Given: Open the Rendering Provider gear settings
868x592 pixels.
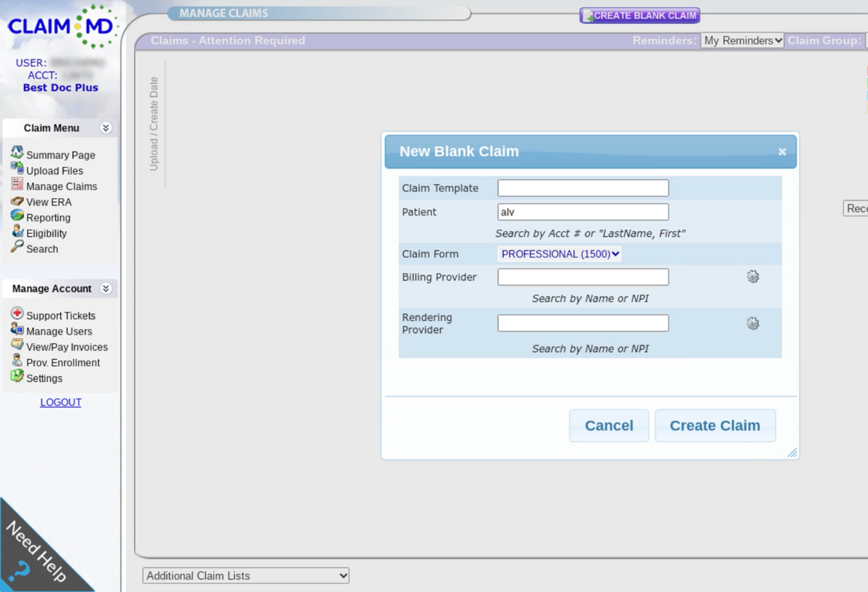Looking at the screenshot, I should pos(753,323).
